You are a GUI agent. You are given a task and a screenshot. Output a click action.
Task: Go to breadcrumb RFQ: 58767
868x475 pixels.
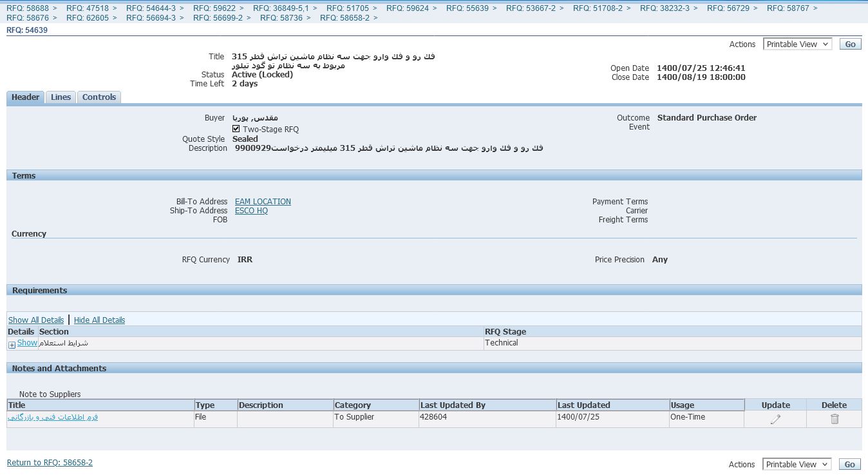coord(788,8)
